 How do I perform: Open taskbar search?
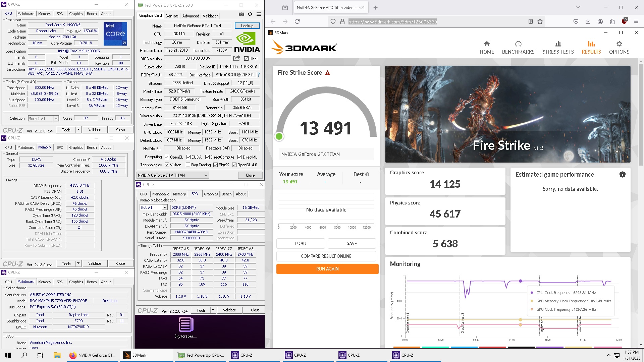click(24, 355)
